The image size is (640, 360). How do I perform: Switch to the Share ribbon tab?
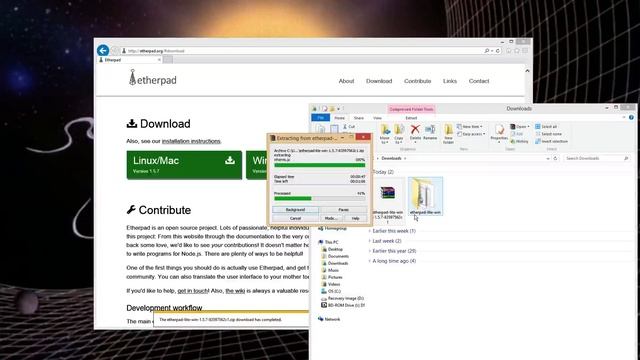pos(358,118)
